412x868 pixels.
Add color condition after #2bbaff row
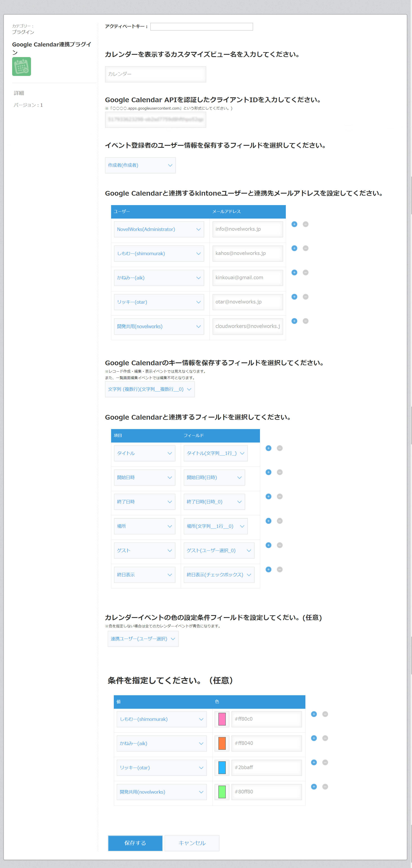pyautogui.click(x=314, y=762)
